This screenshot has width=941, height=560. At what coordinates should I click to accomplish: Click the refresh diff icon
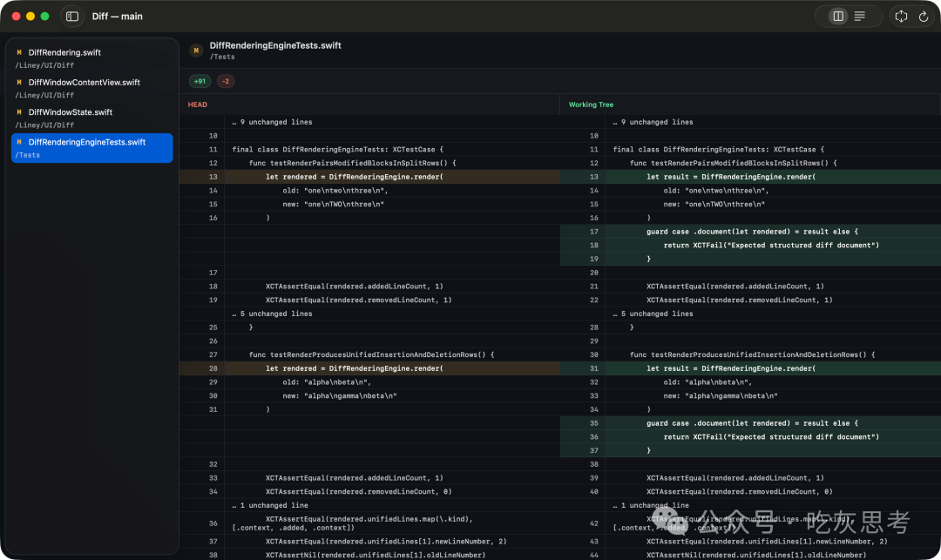924,17
